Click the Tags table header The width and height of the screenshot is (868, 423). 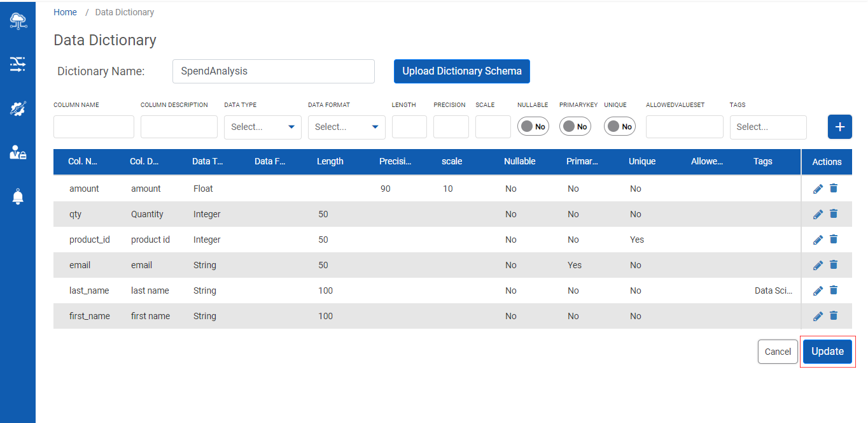click(x=763, y=161)
